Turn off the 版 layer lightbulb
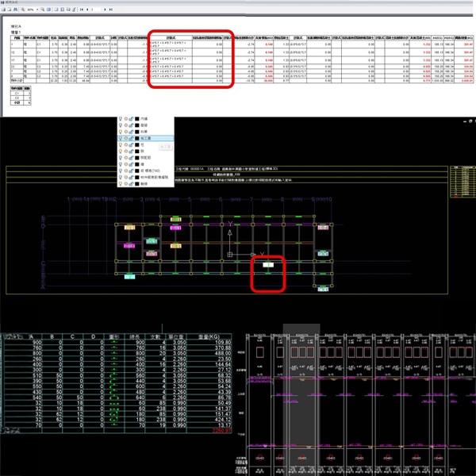 pyautogui.click(x=120, y=152)
